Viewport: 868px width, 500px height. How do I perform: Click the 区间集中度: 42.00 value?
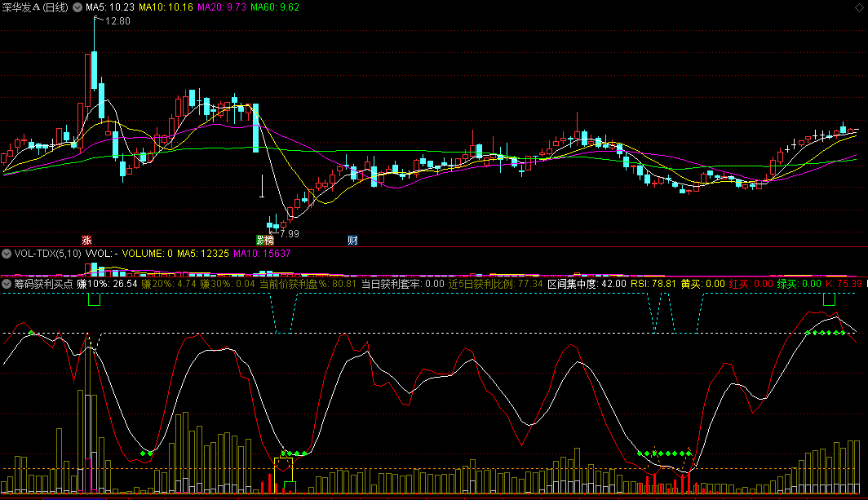coord(587,284)
